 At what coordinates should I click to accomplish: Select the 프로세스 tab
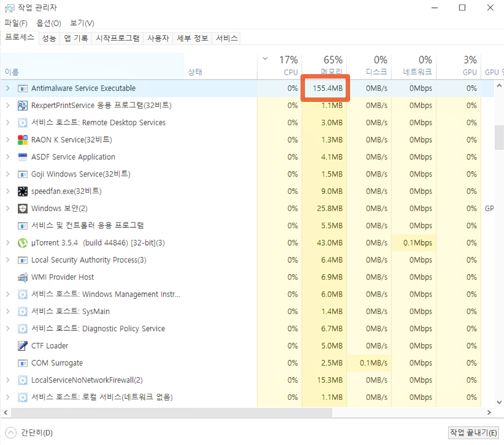(20, 37)
